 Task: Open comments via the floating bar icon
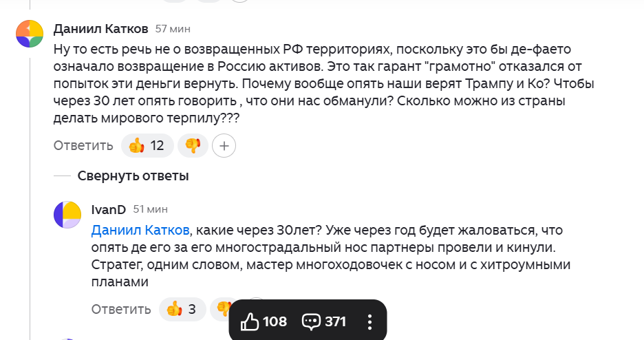(312, 321)
